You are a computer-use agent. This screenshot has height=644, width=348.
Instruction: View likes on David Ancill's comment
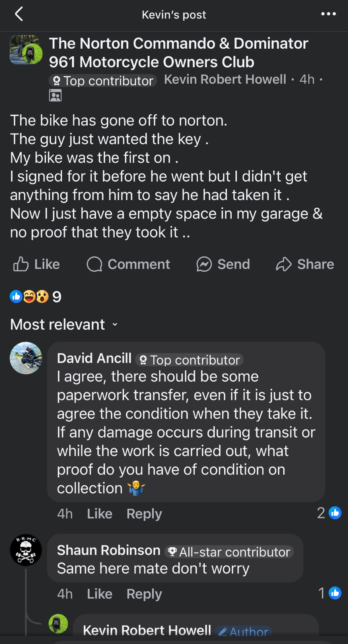[329, 513]
